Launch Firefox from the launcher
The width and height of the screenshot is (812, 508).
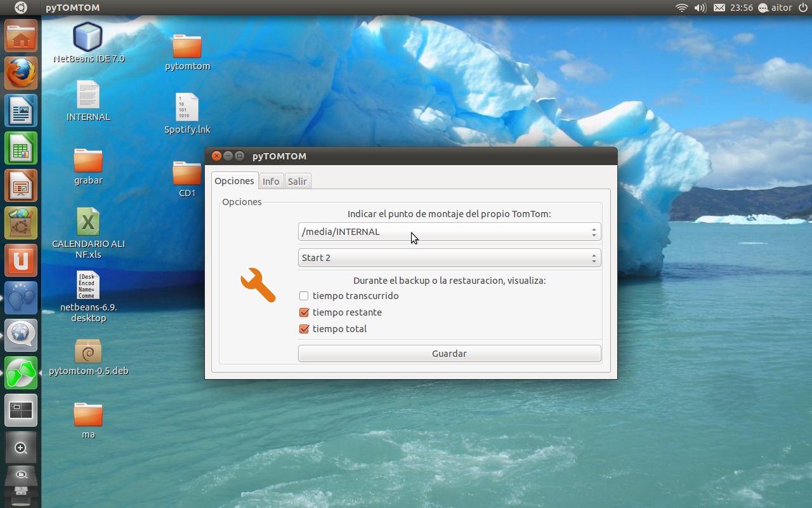click(20, 73)
